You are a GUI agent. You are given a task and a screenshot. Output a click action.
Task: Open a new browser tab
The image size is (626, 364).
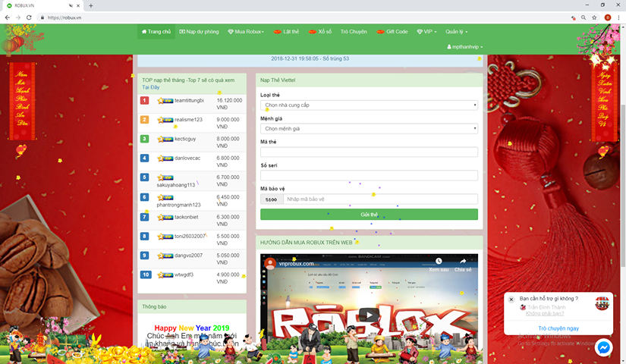90,5
